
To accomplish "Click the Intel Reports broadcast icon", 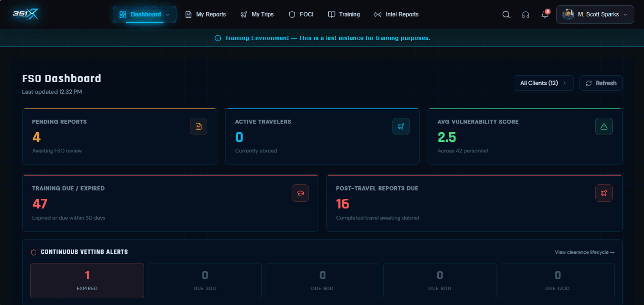I will [x=378, y=14].
